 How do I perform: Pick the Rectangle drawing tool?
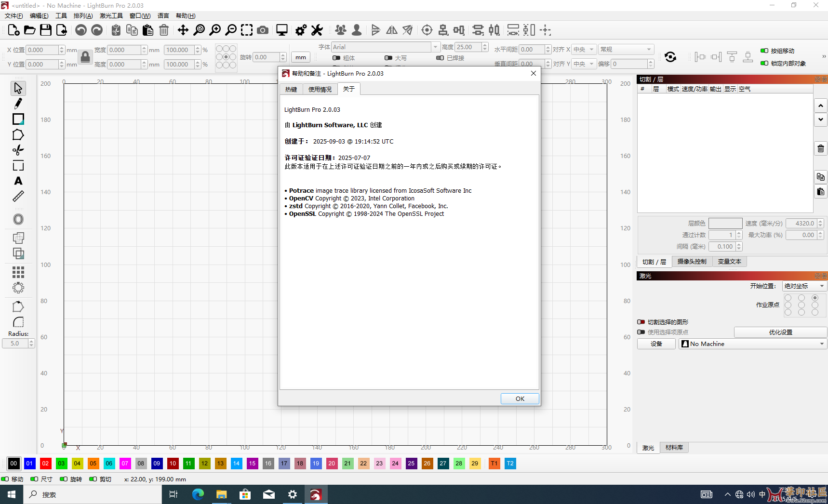tap(18, 119)
